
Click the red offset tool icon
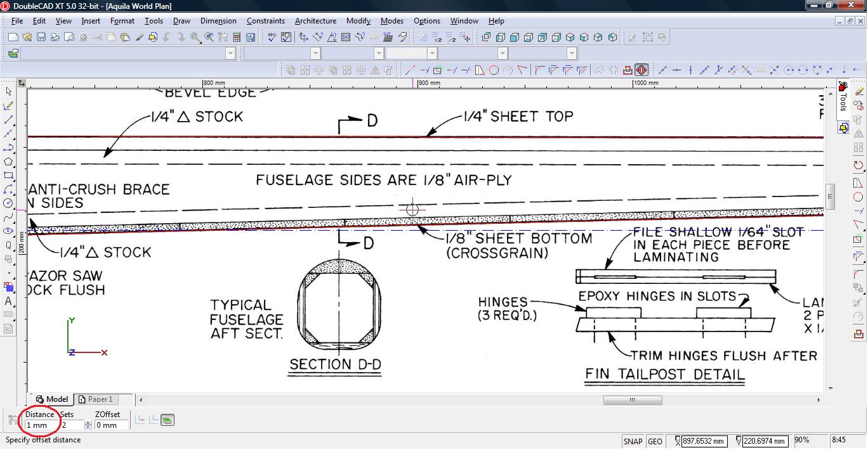[641, 70]
